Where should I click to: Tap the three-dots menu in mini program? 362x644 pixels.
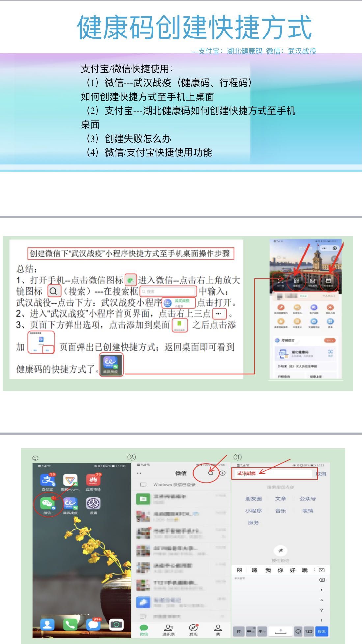(324, 248)
